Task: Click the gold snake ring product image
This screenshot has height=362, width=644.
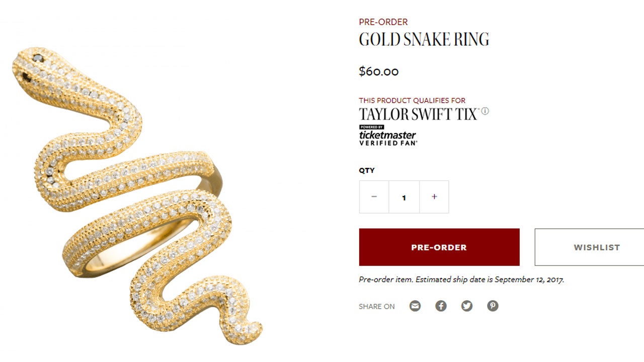Action: tap(136, 196)
